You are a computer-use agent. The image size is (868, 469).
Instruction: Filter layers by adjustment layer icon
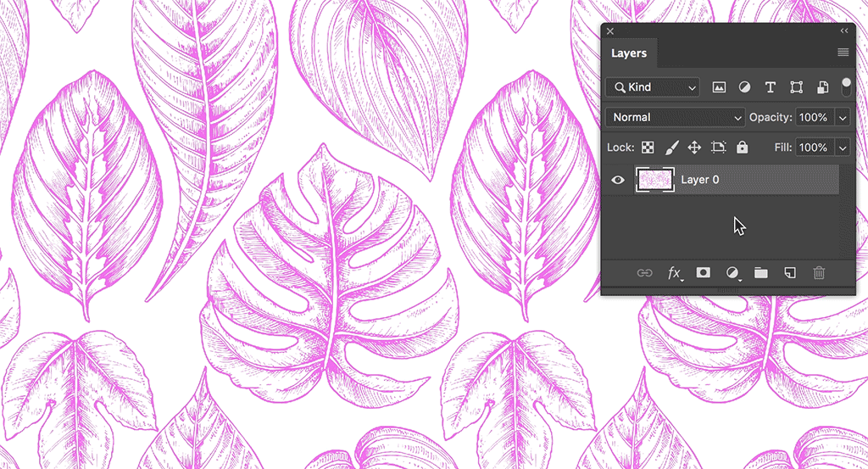[x=744, y=87]
